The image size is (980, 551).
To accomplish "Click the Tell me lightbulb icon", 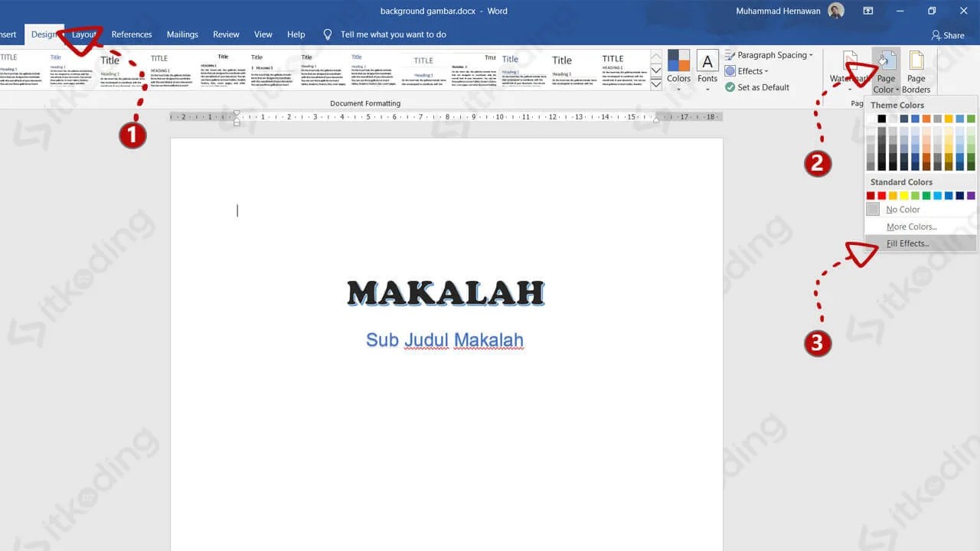I will point(328,34).
